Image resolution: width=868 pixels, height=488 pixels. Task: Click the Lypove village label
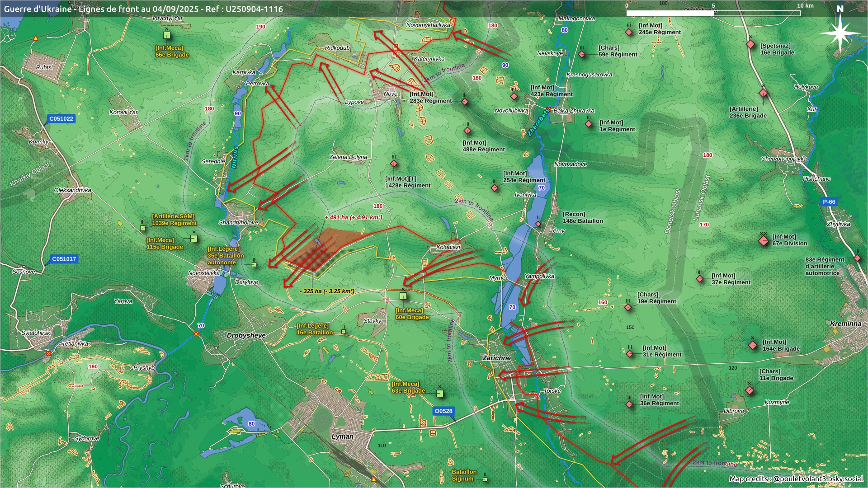354,102
